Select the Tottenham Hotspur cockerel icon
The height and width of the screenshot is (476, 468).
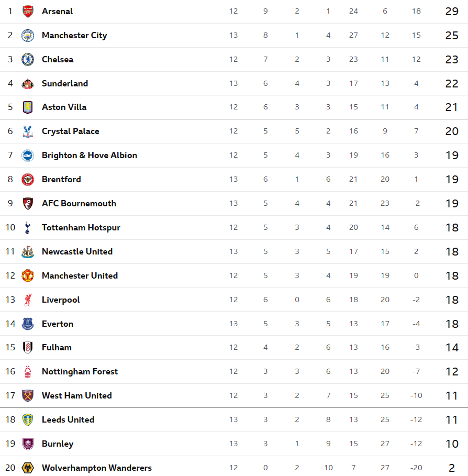tap(28, 227)
